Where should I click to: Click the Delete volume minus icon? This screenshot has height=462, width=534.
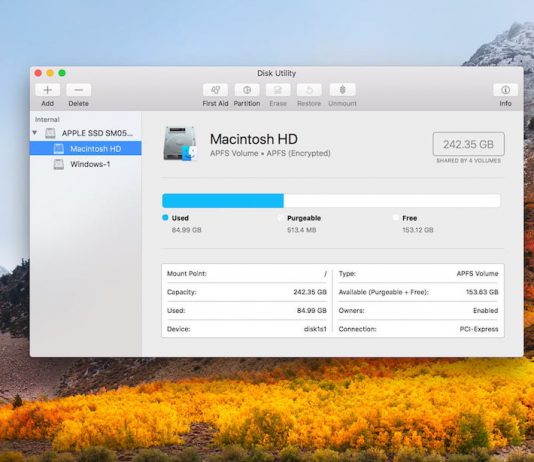point(79,90)
